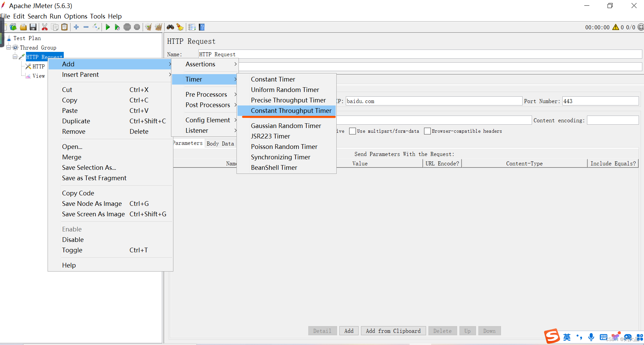Click the Name input field

pos(420,54)
